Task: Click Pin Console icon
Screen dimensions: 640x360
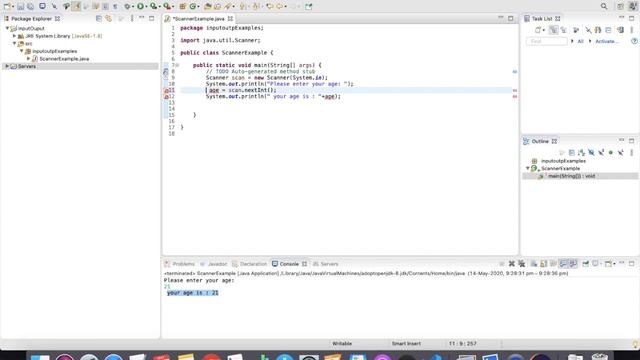Action: point(586,264)
